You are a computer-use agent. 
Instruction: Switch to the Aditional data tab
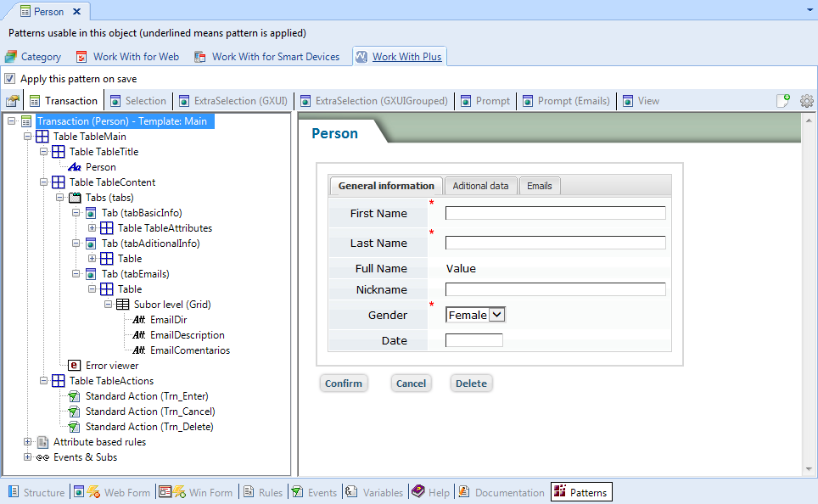(480, 186)
